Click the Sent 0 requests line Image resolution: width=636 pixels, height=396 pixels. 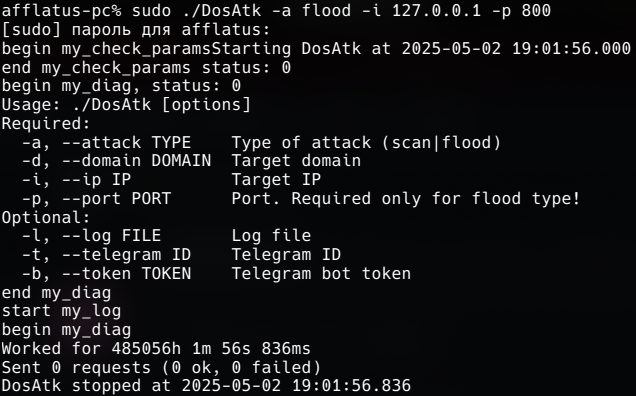click(x=161, y=368)
